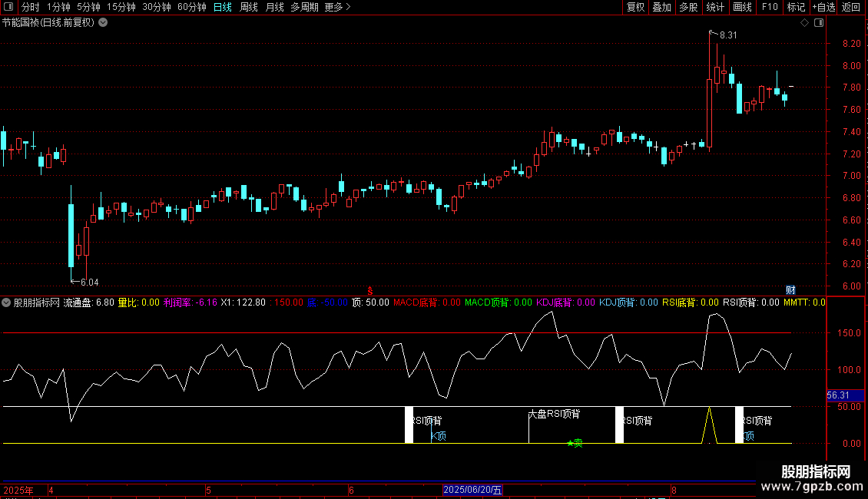The height and width of the screenshot is (499, 868).
Task: Open the 股朋指标网 indicator dropdown arrow
Action: pos(6,302)
